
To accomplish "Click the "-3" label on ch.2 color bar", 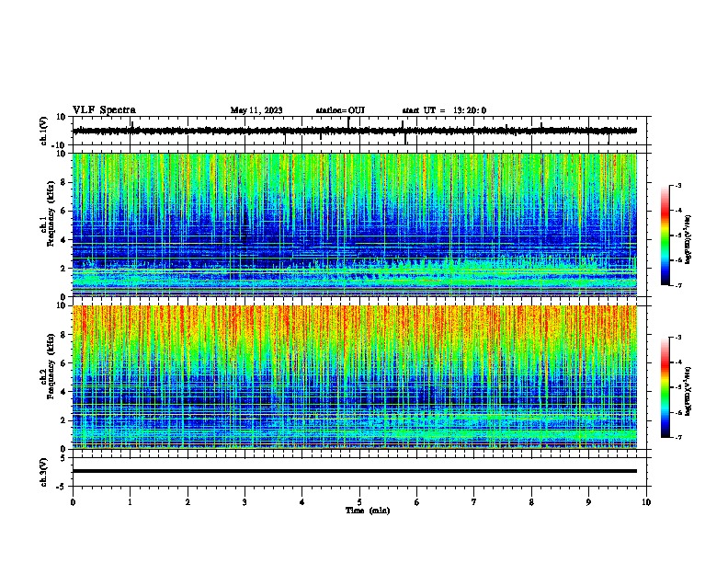I will tap(678, 338).
